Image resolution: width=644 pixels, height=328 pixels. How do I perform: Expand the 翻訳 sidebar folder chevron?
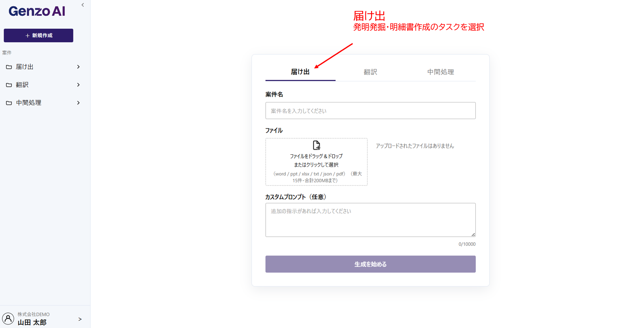point(78,85)
